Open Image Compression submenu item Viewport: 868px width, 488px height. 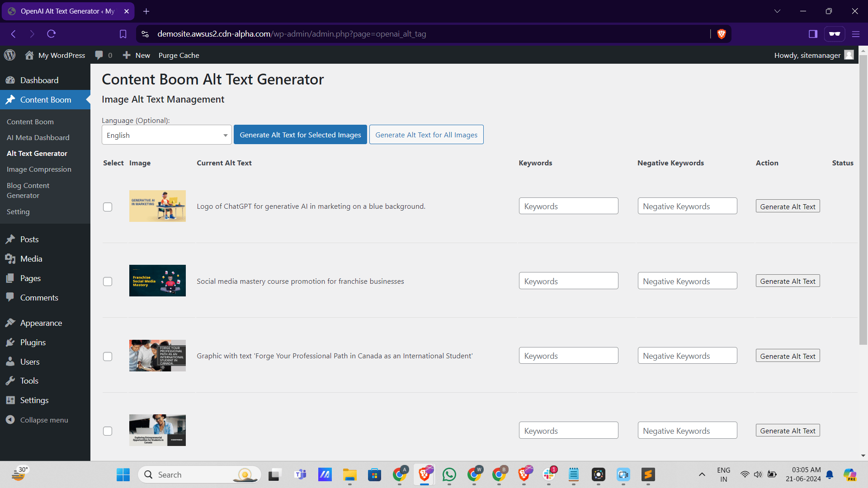coord(39,169)
